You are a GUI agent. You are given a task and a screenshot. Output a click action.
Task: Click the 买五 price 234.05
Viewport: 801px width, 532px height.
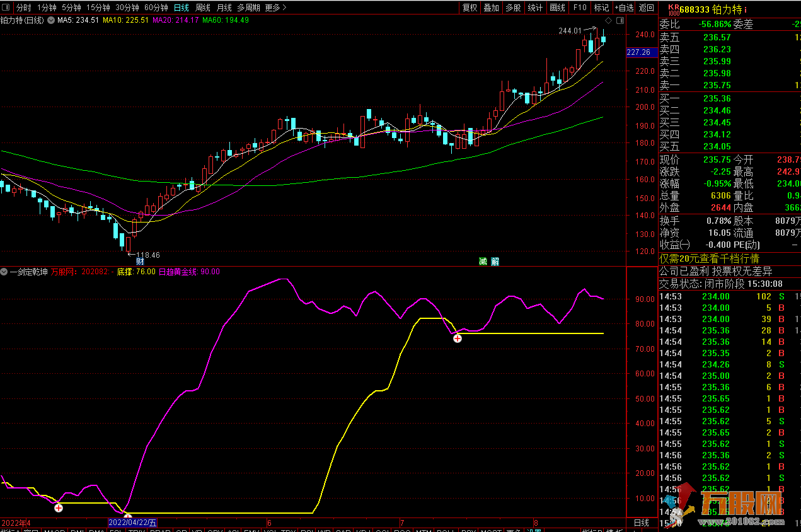pos(717,146)
